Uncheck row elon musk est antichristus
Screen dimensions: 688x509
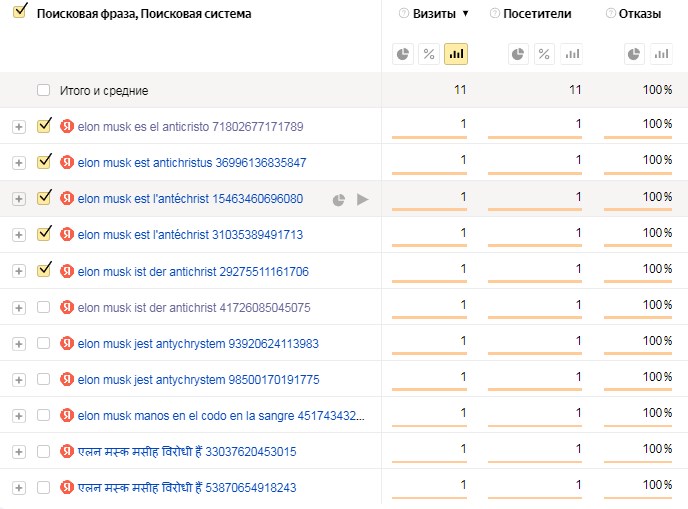click(x=44, y=161)
